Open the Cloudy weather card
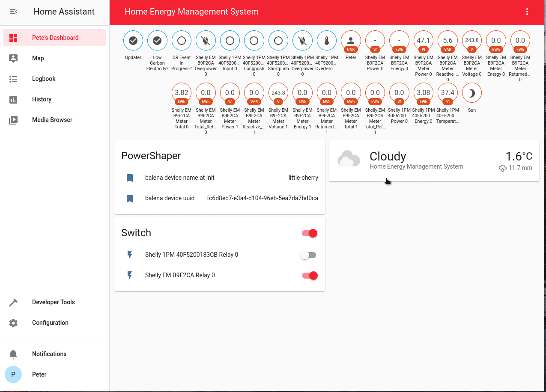Image resolution: width=546 pixels, height=392 pixels. coord(434,161)
